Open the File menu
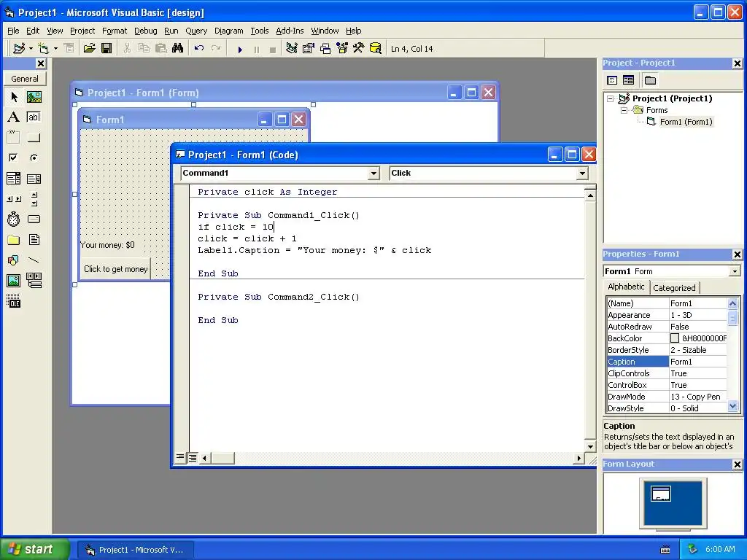This screenshot has width=747, height=560. [x=13, y=31]
